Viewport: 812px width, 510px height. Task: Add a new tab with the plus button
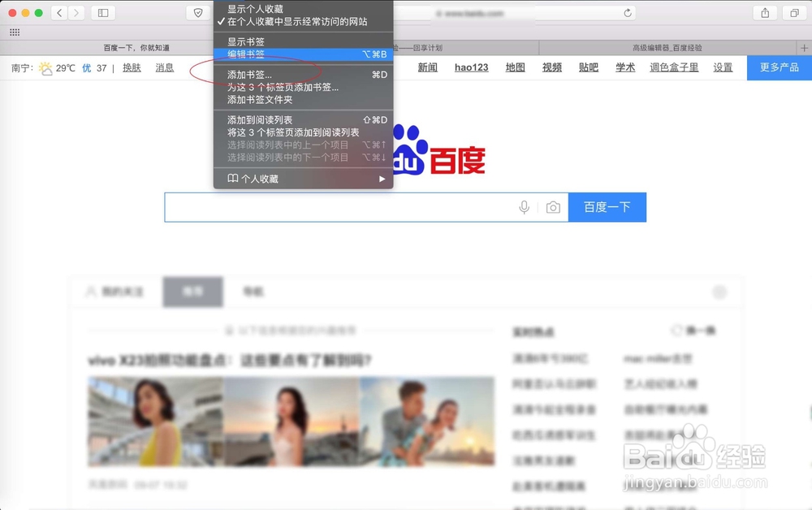point(804,48)
